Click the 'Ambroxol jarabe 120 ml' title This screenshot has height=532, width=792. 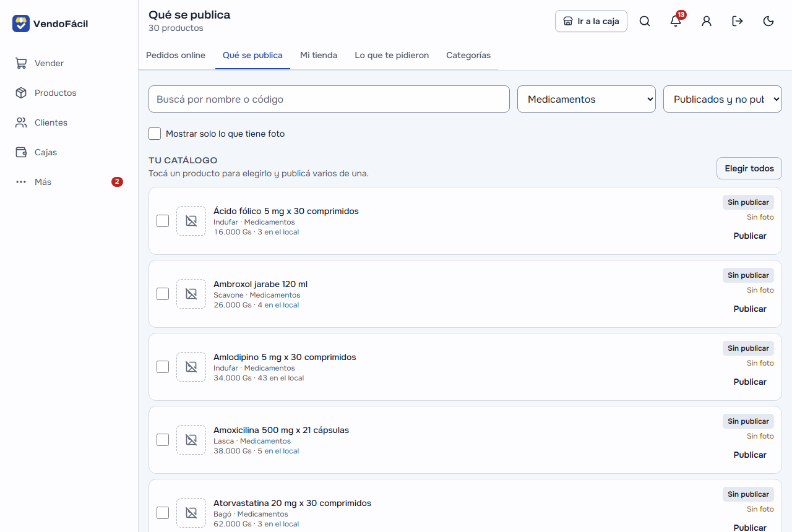(x=260, y=284)
